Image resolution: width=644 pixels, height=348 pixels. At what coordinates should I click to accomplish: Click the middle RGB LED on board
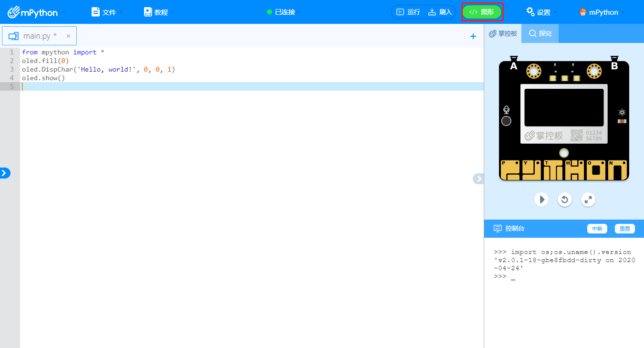click(x=565, y=78)
